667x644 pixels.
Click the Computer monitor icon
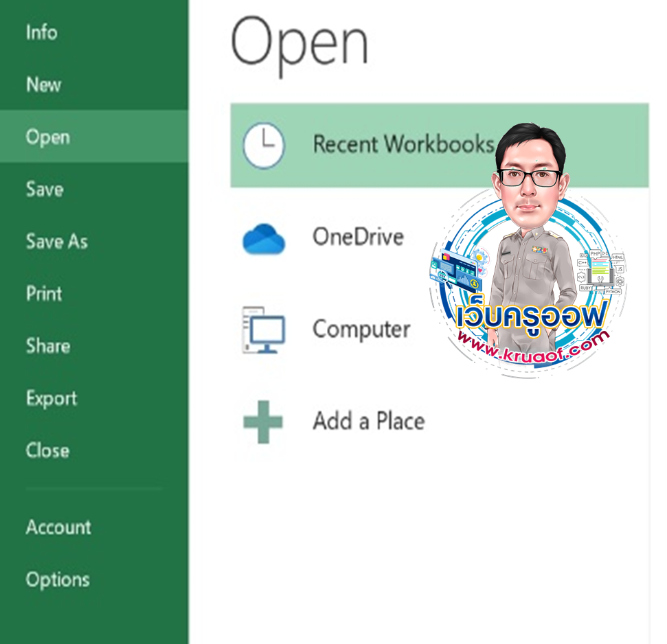point(263,330)
